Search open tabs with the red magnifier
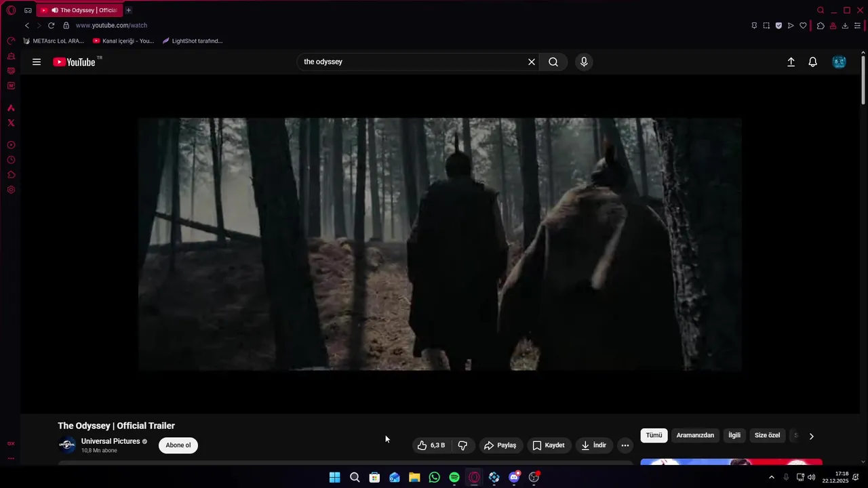Viewport: 868px width, 488px height. click(x=821, y=10)
